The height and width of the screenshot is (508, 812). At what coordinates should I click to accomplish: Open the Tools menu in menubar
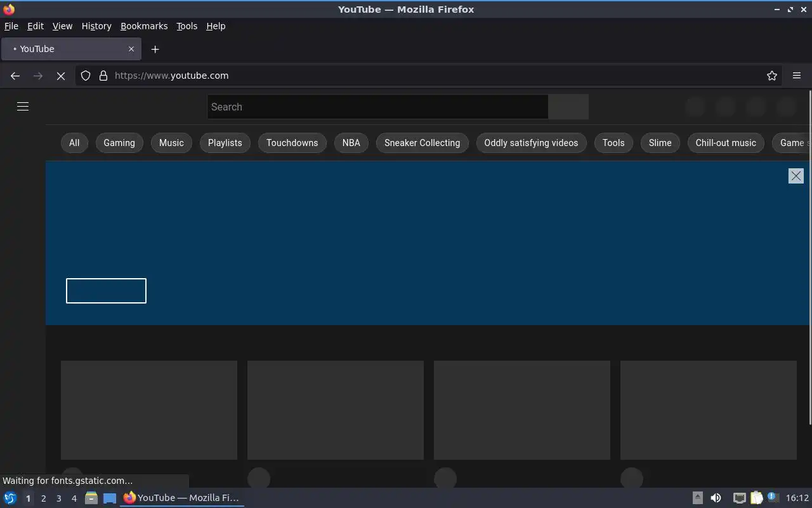(187, 26)
